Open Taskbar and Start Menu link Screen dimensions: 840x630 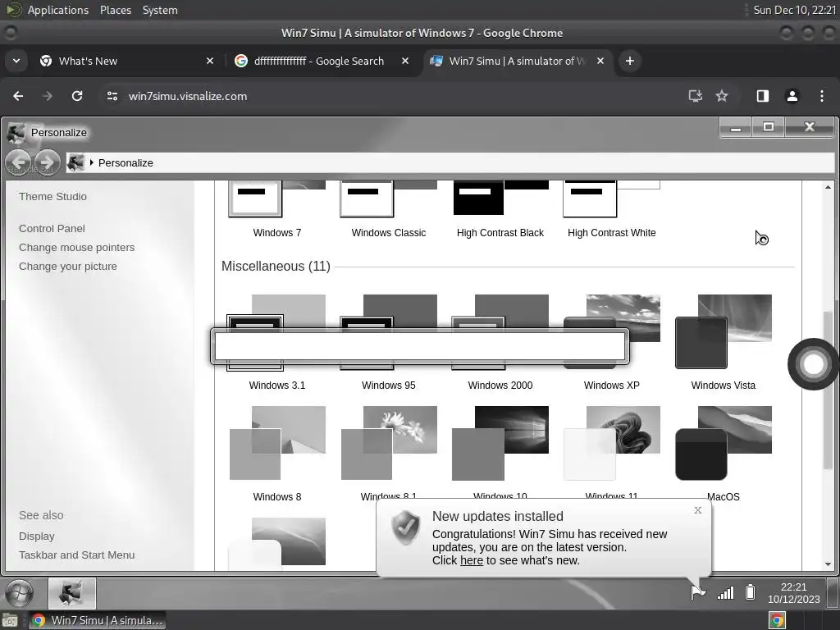pyautogui.click(x=76, y=555)
